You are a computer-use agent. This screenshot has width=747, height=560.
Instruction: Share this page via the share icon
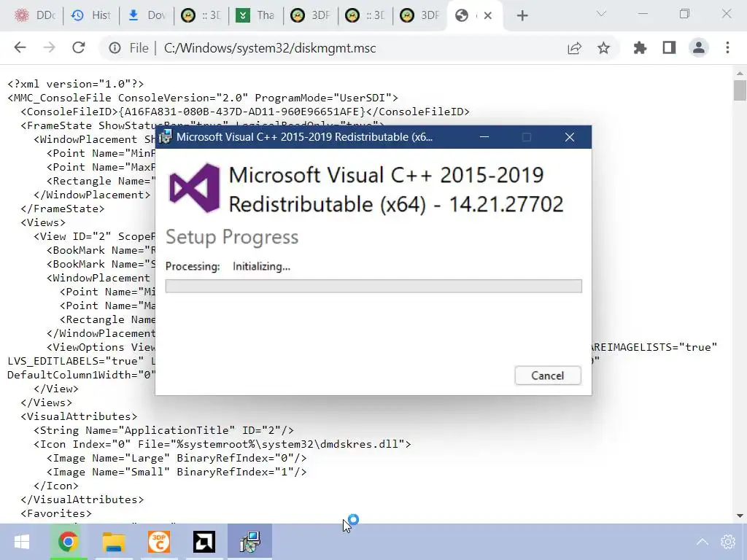tap(575, 48)
